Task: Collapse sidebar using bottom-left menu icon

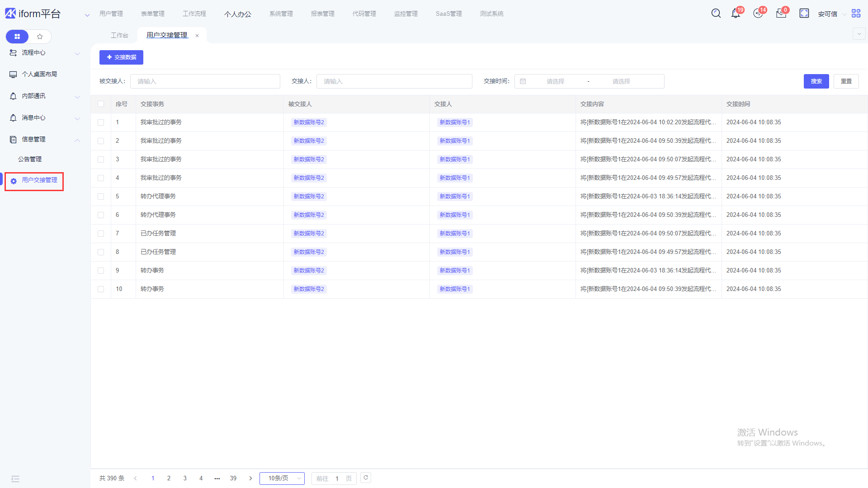Action: click(15, 479)
